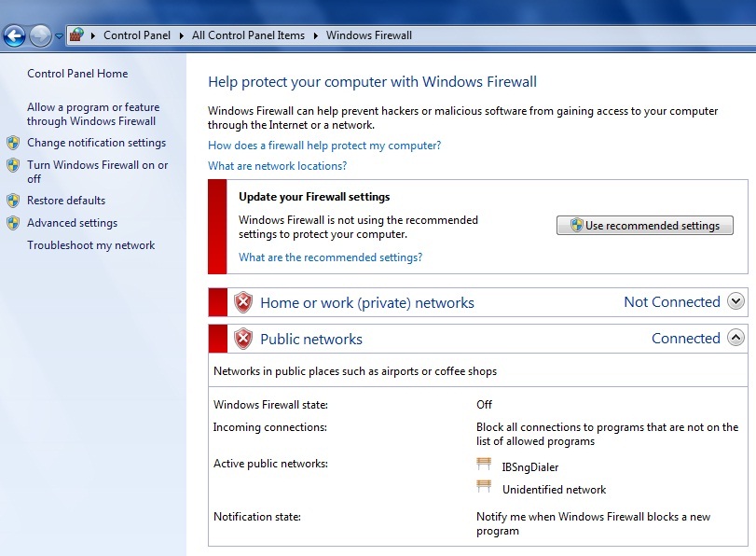Screen dimensions: 756x556
Task: Click shield icon beside Change notification settings
Action: [13, 143]
